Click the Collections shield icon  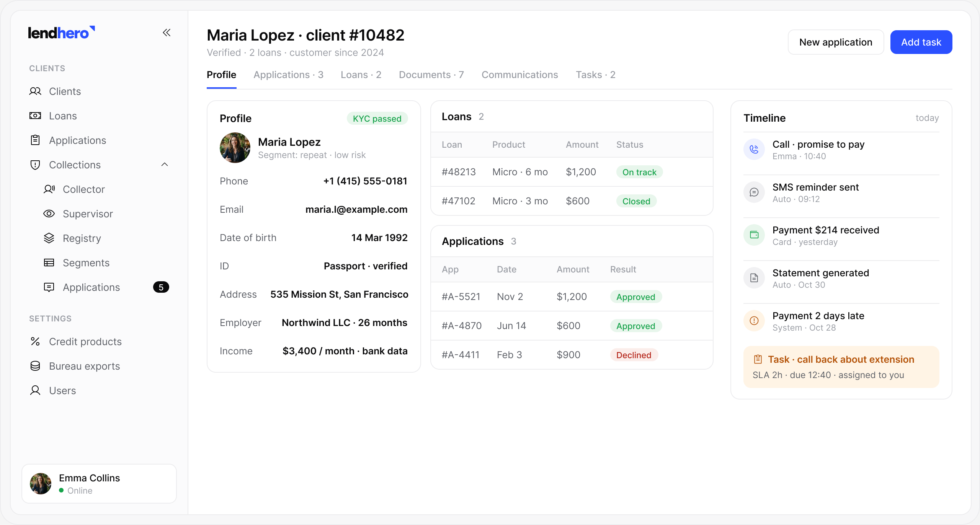click(x=35, y=165)
